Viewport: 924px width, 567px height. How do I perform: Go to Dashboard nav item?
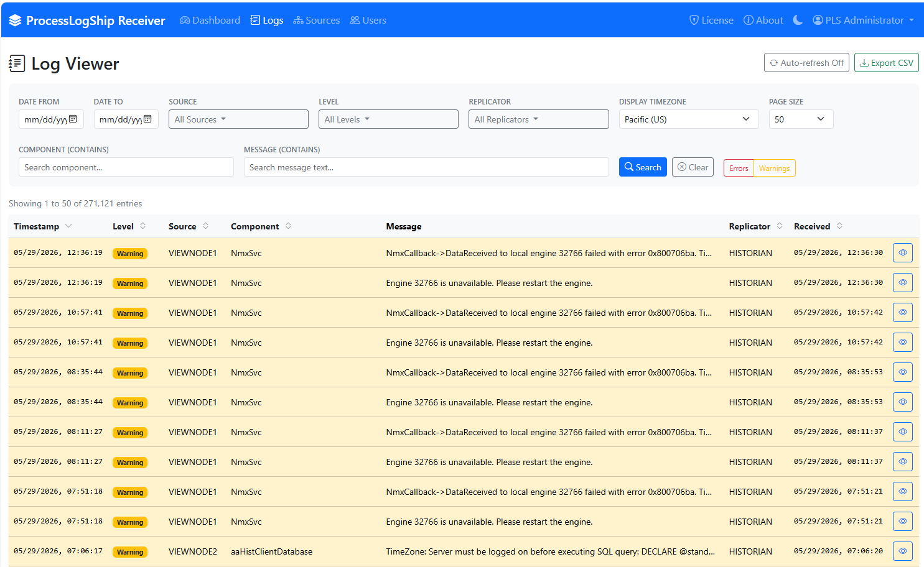[x=210, y=20]
